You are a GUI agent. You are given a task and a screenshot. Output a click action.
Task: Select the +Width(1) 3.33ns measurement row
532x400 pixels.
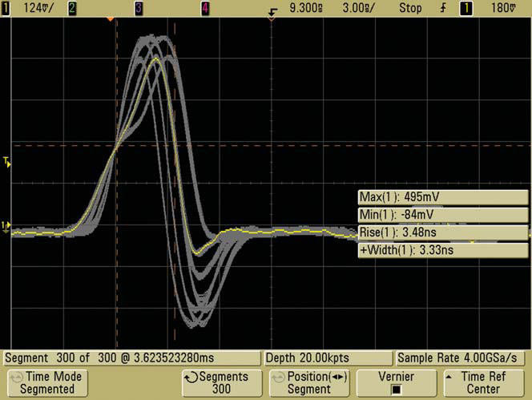(441, 250)
